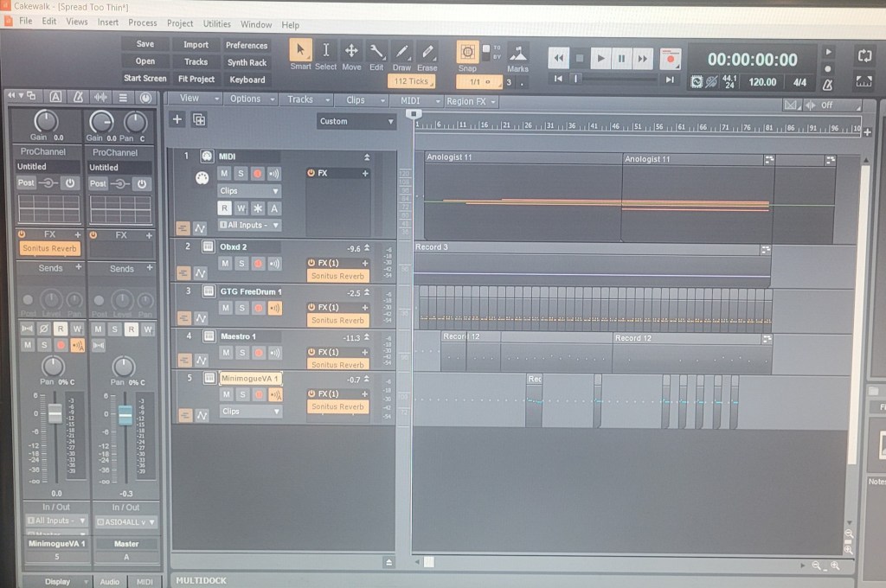Click the Save button
Image resolution: width=886 pixels, height=588 pixels.
(145, 44)
